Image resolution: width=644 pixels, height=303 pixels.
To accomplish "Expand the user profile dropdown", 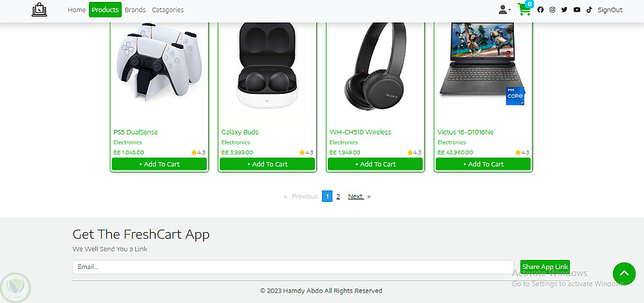I will pyautogui.click(x=504, y=10).
